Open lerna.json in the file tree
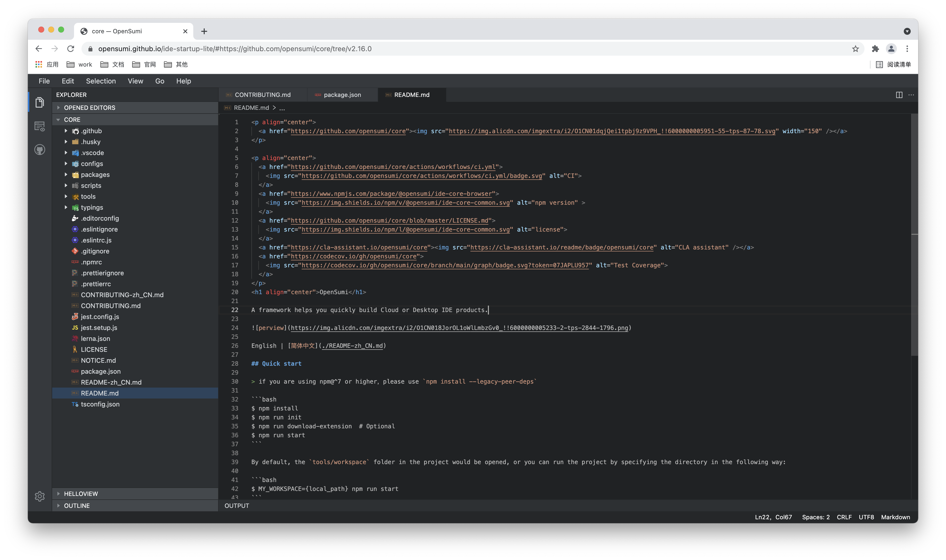The image size is (946, 560). click(x=135, y=339)
